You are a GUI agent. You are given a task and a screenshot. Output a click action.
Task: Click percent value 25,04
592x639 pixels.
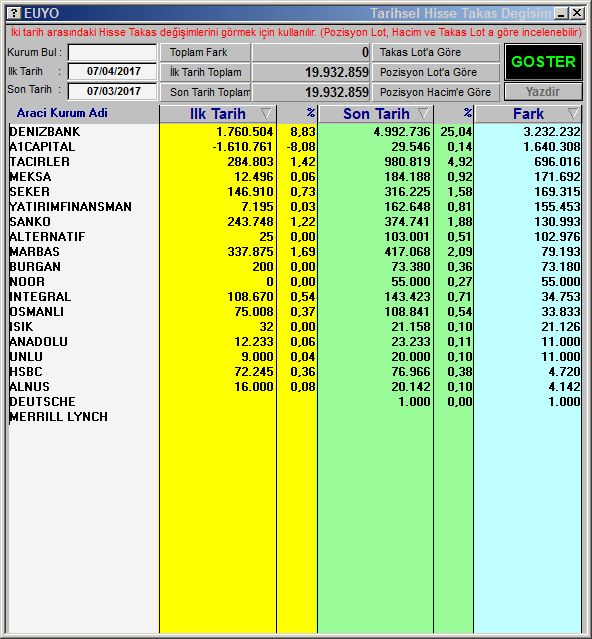coord(456,132)
